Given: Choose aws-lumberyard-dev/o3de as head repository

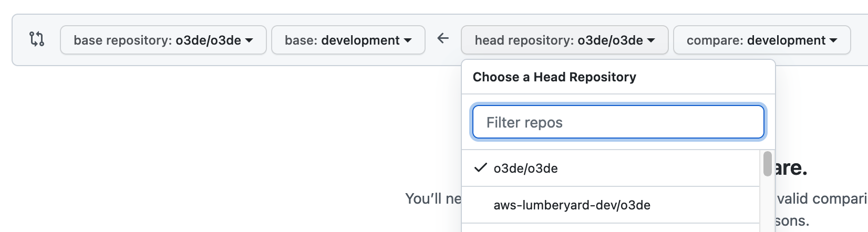Looking at the screenshot, I should pyautogui.click(x=572, y=205).
